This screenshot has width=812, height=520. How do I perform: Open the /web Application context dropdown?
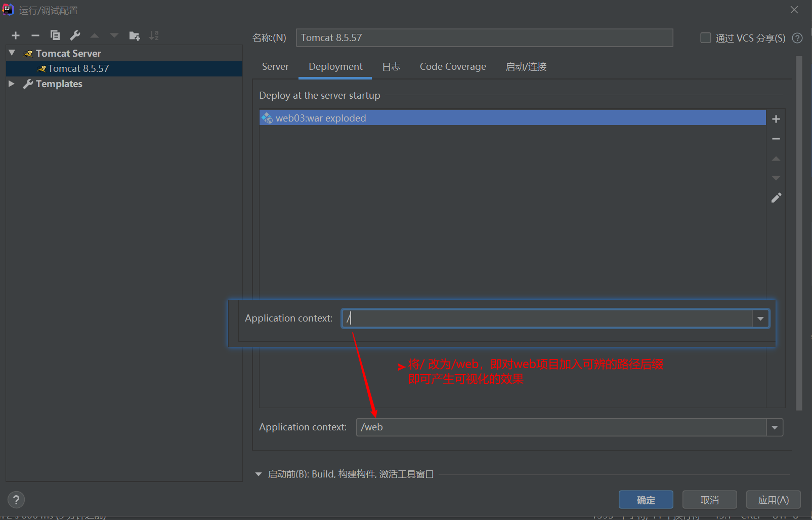tap(774, 427)
